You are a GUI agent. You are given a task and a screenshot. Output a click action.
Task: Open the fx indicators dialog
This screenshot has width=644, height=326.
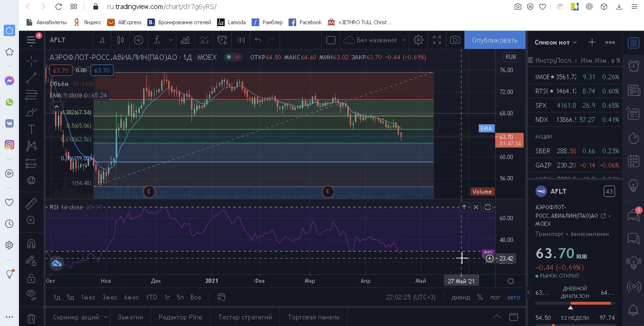point(158,40)
